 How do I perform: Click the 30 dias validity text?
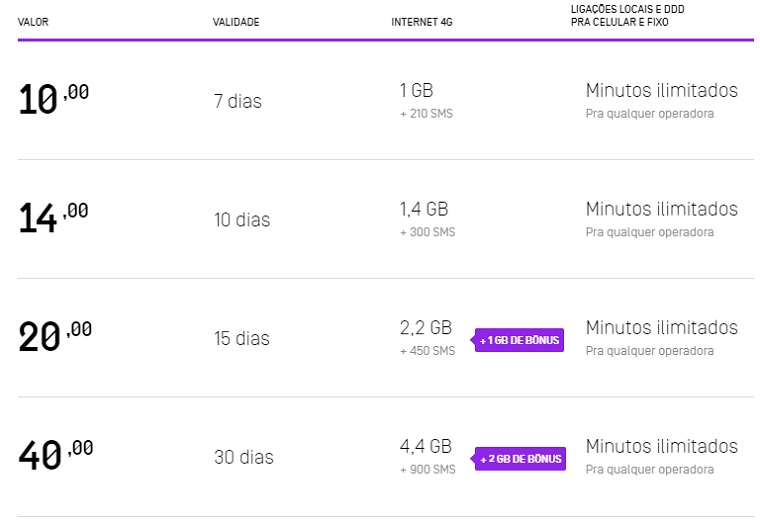pos(243,458)
